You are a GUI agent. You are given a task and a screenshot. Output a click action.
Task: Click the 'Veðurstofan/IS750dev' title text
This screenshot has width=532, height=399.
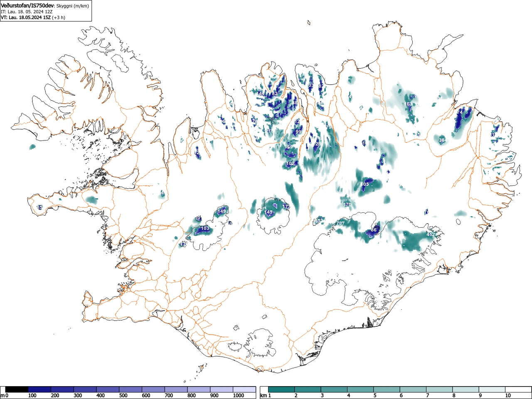click(x=27, y=5)
